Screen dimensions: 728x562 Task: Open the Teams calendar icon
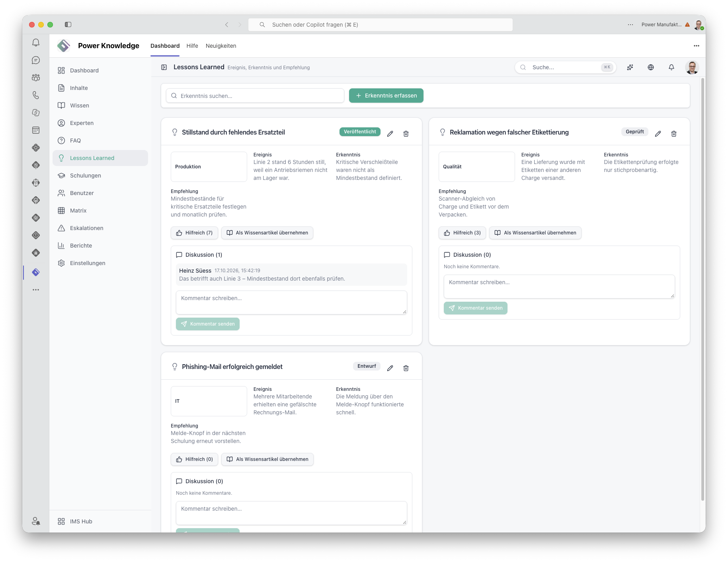pos(36,130)
